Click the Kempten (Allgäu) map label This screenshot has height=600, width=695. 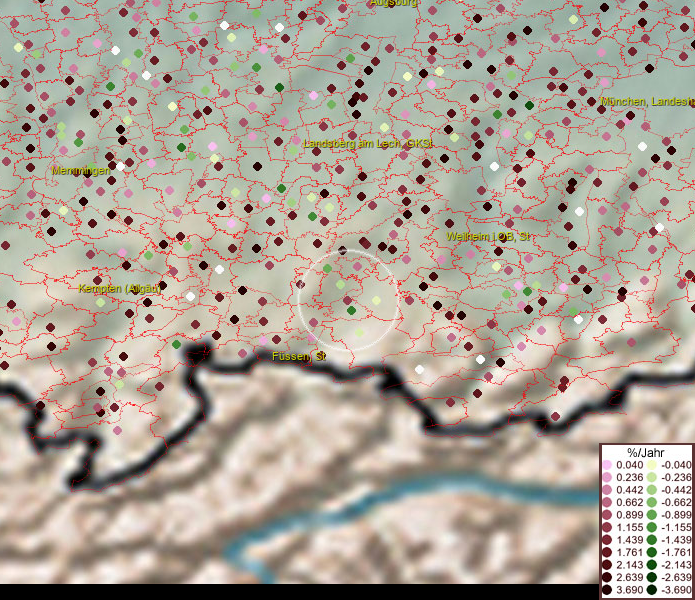pyautogui.click(x=119, y=288)
